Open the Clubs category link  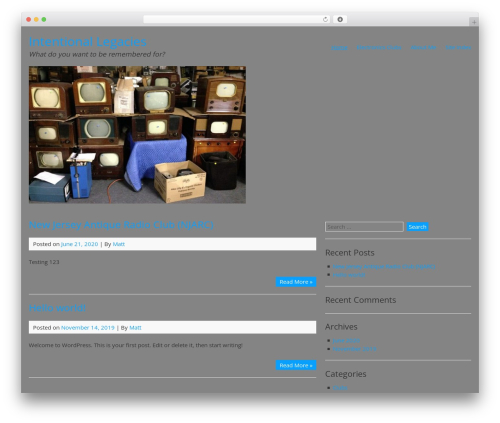[340, 388]
